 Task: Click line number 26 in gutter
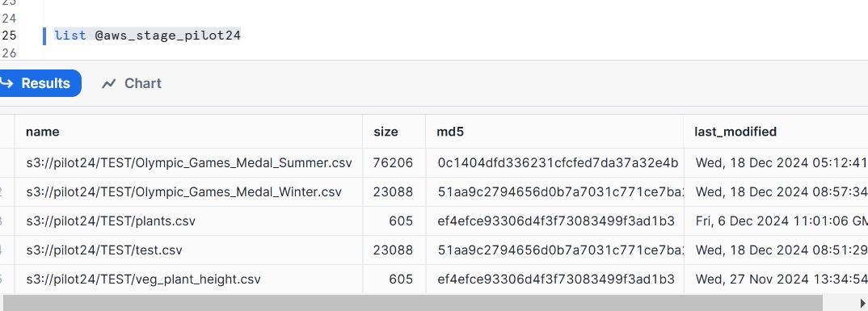coord(9,53)
